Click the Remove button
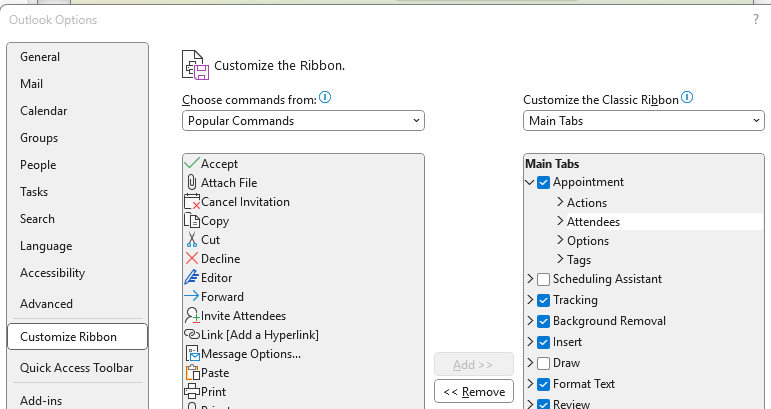The height and width of the screenshot is (409, 771). [474, 392]
